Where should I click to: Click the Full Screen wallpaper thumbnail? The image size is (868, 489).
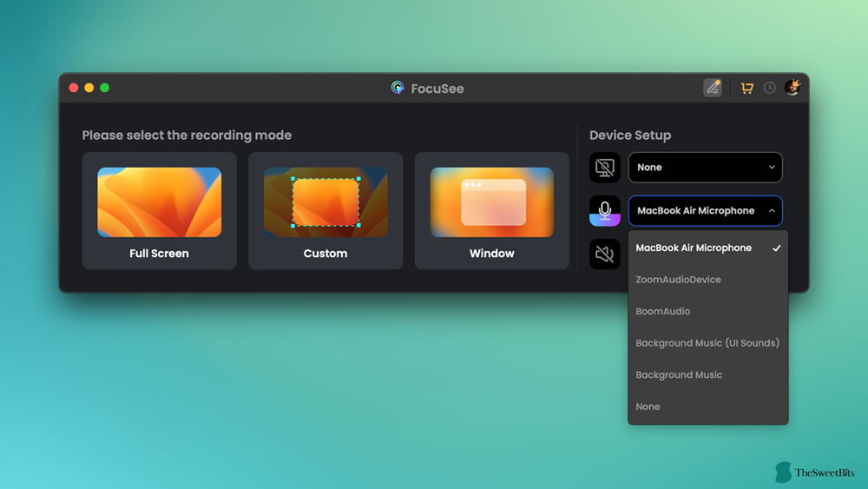point(160,202)
